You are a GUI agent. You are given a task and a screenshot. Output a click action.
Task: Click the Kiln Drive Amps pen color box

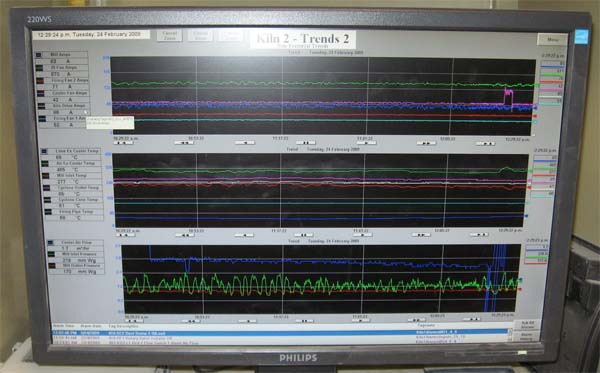[x=41, y=106]
